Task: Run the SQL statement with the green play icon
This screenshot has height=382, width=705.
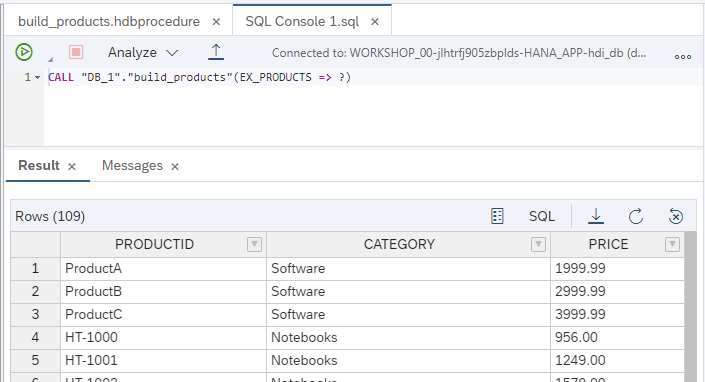Action: click(24, 52)
